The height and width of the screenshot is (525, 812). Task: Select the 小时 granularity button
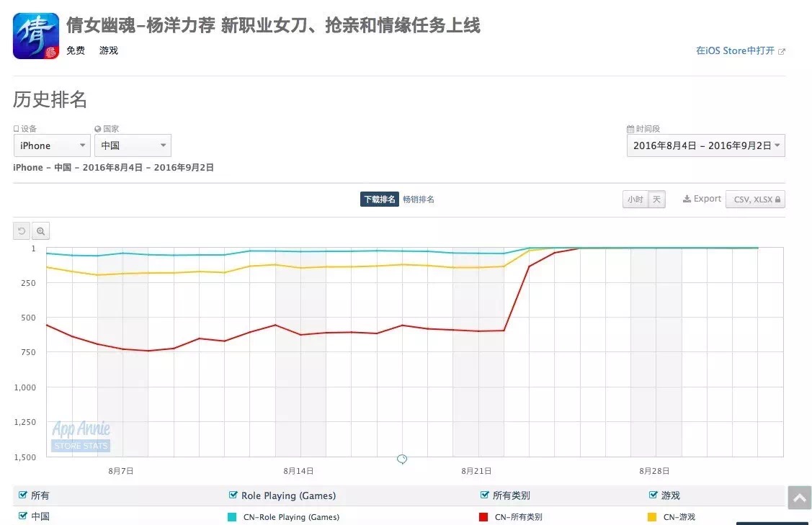[635, 199]
